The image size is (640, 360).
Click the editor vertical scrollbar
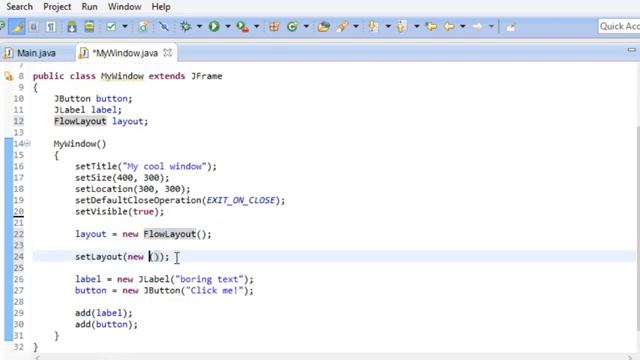pos(637,229)
